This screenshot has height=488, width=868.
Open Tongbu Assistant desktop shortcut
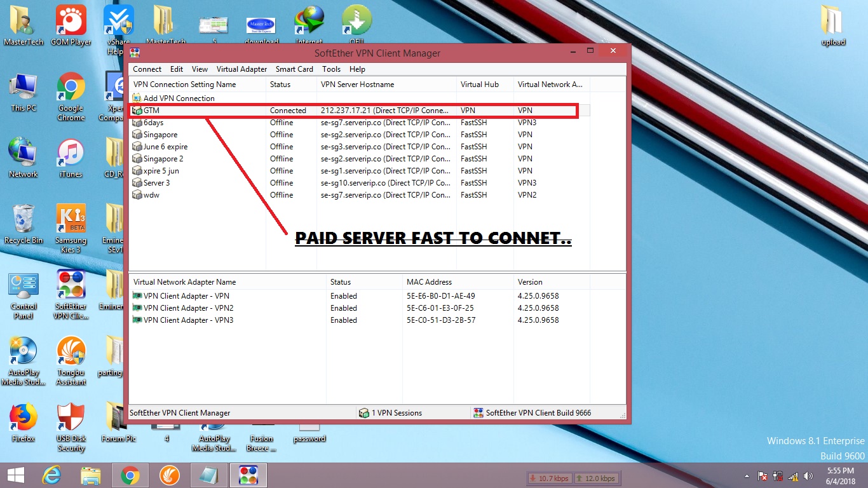click(71, 361)
